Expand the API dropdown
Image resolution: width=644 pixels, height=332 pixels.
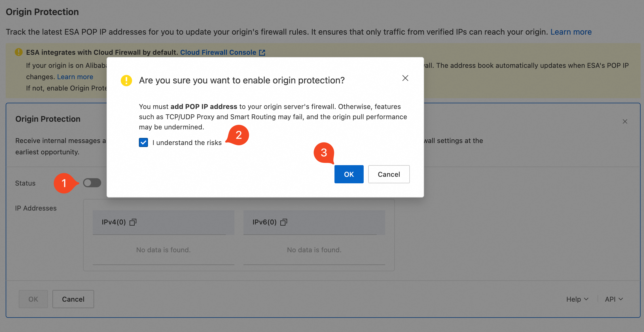(614, 299)
